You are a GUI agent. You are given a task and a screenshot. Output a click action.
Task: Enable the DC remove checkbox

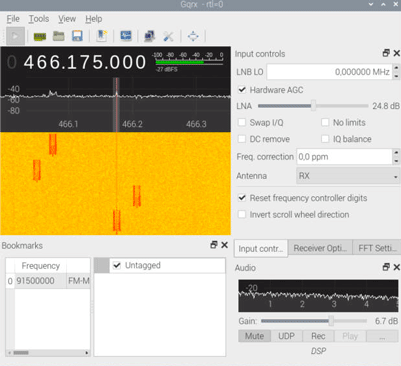point(242,139)
